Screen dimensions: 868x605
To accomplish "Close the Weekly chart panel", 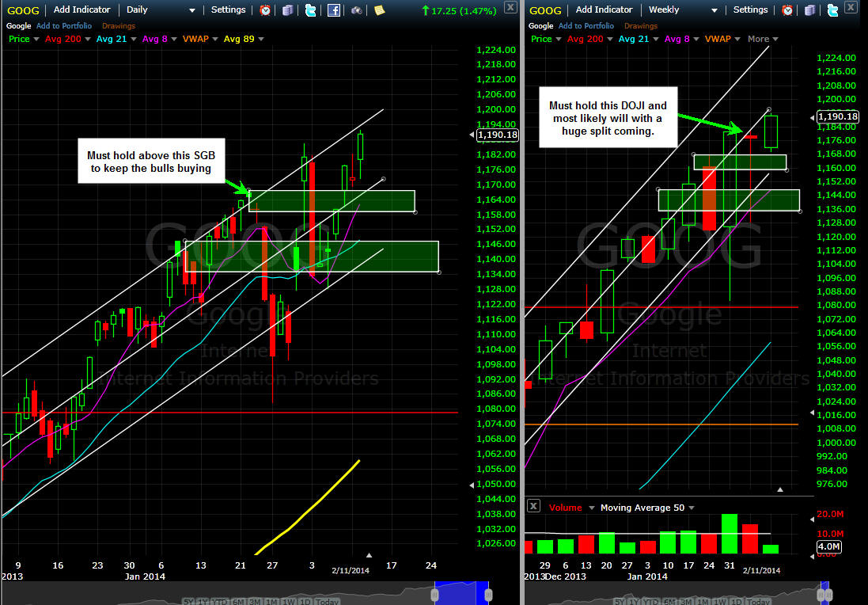I will point(851,6).
